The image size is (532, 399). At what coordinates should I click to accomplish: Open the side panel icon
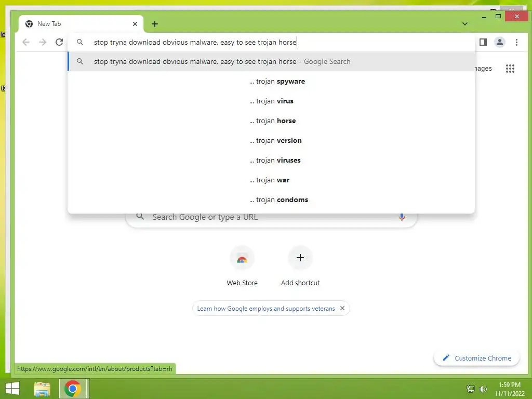[x=483, y=42]
